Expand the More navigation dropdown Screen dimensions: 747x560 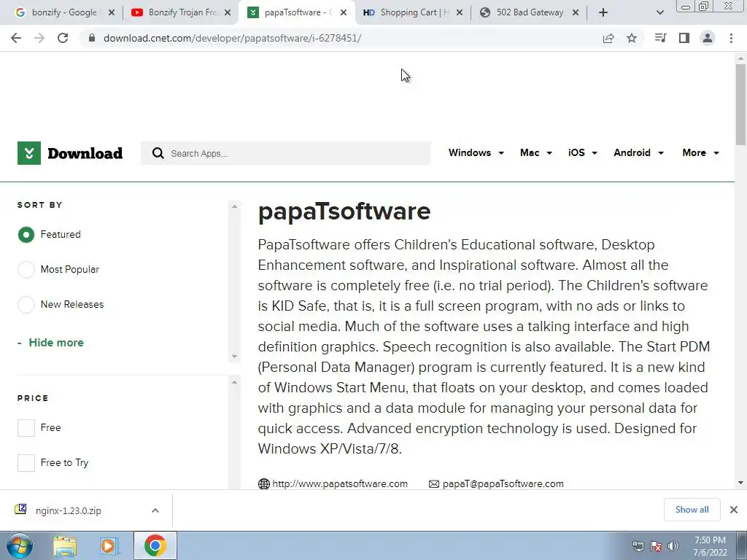tap(700, 153)
